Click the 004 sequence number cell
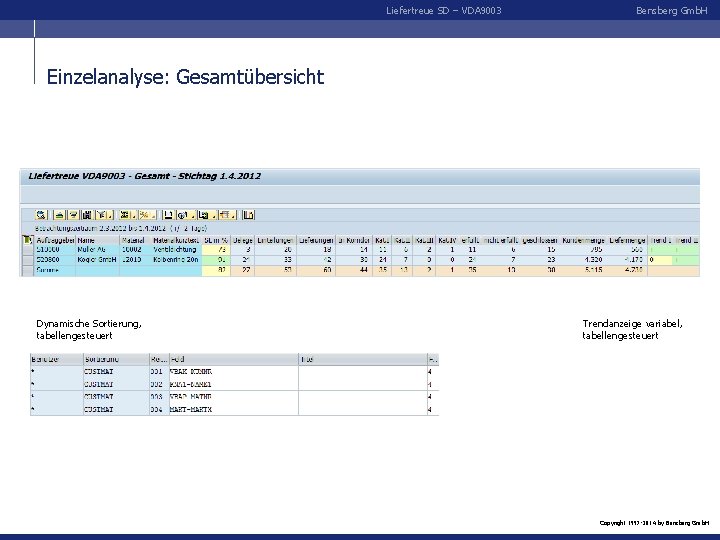 pyautogui.click(x=159, y=409)
